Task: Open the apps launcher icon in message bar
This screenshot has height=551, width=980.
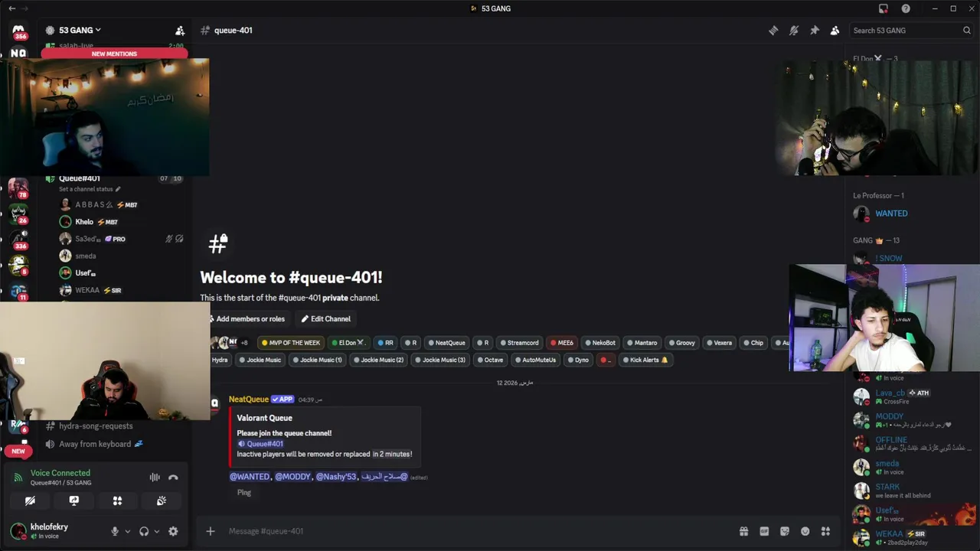Action: coord(825,531)
